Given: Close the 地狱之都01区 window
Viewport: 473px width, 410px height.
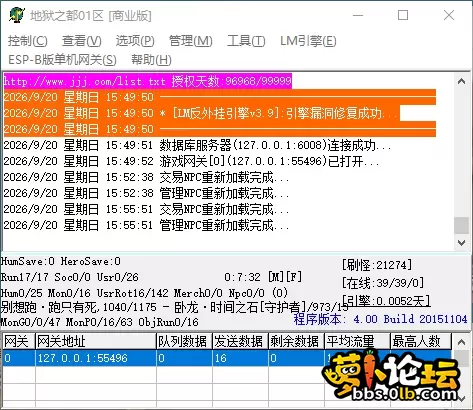Looking at the screenshot, I should [x=449, y=15].
